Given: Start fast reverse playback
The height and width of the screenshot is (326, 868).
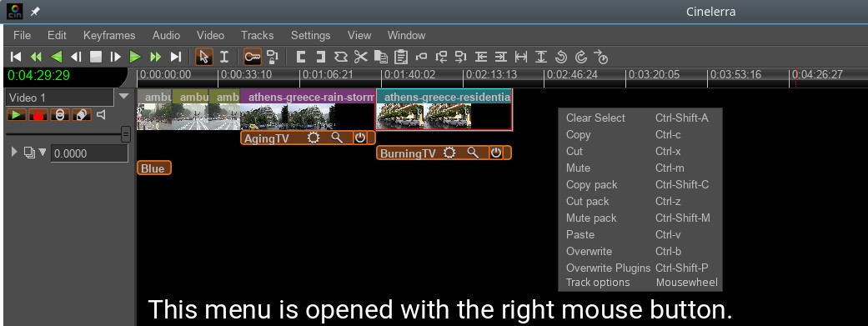Looking at the screenshot, I should [x=36, y=57].
